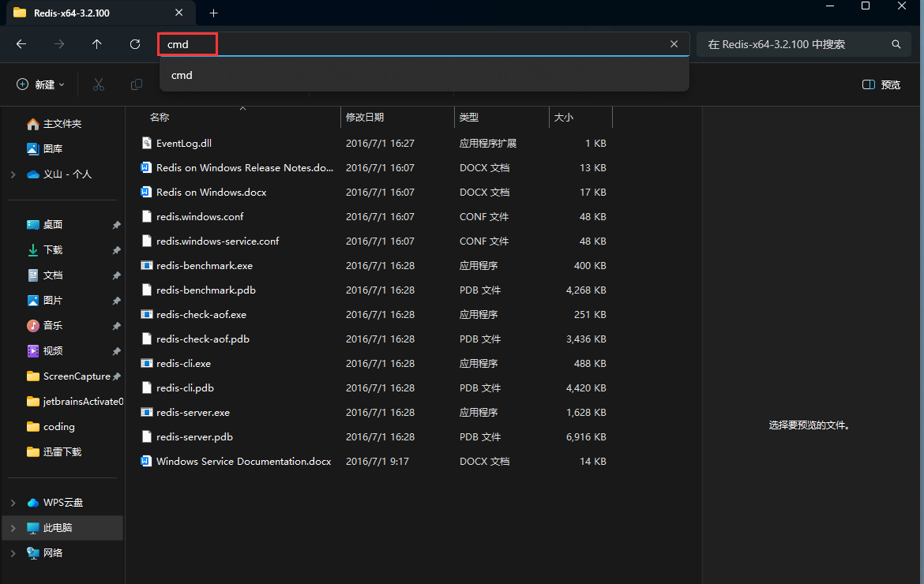This screenshot has width=924, height=584.
Task: Open 桌面 in the sidebar
Action: [53, 225]
